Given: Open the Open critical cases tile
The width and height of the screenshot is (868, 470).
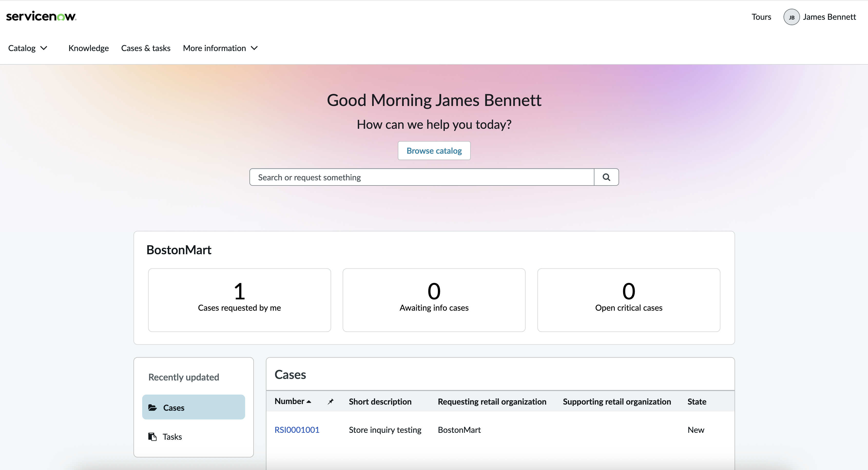Looking at the screenshot, I should pos(629,300).
